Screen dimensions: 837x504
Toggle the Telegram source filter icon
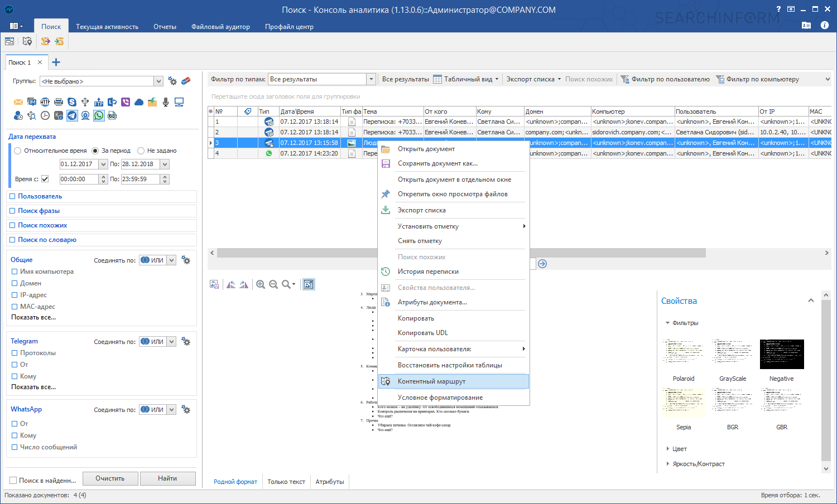tap(72, 115)
